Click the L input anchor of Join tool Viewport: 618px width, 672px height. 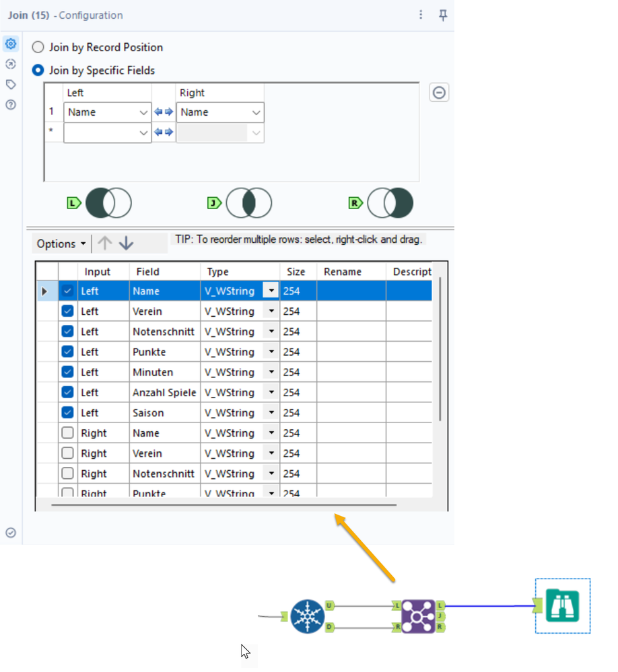tap(397, 605)
